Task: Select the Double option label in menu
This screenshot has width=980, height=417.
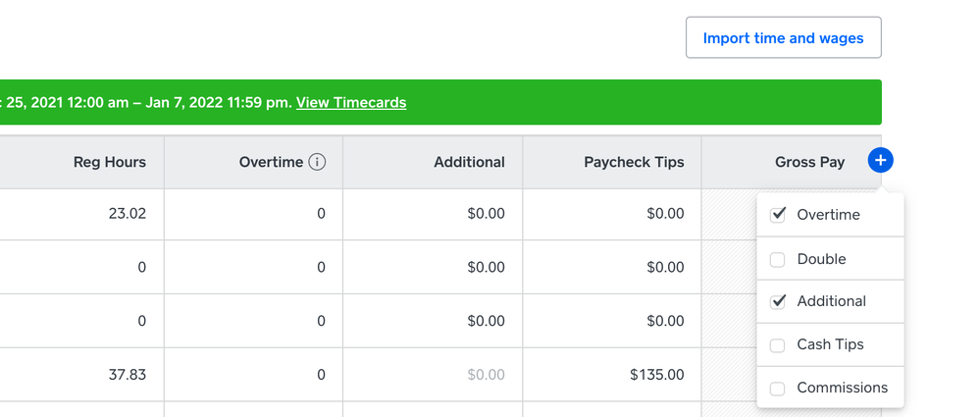Action: [x=821, y=259]
